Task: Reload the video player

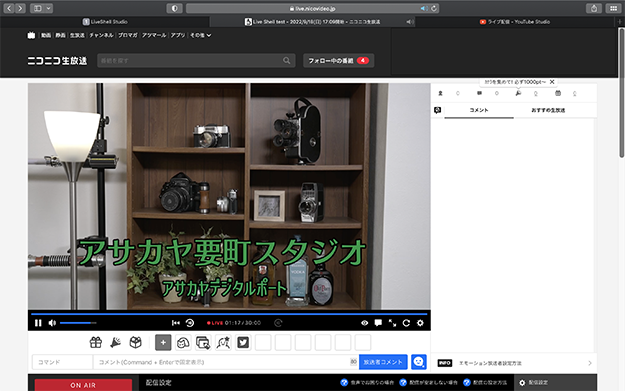Action: pos(406,323)
